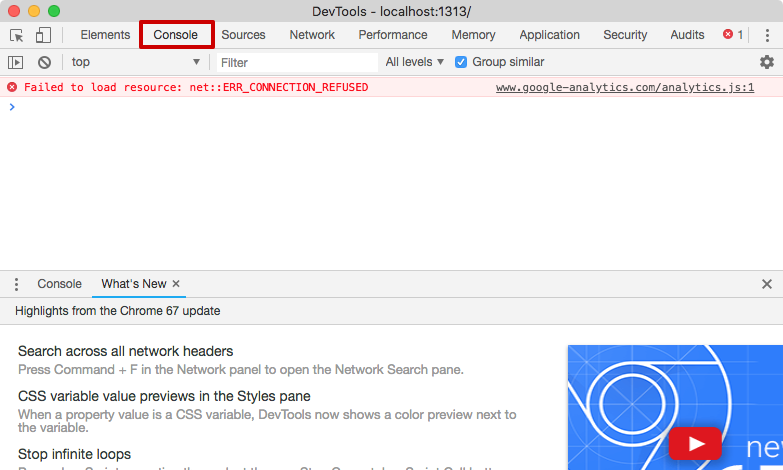The height and width of the screenshot is (470, 783).
Task: Click the macOS green fullscreen button
Action: pyautogui.click(x=54, y=11)
